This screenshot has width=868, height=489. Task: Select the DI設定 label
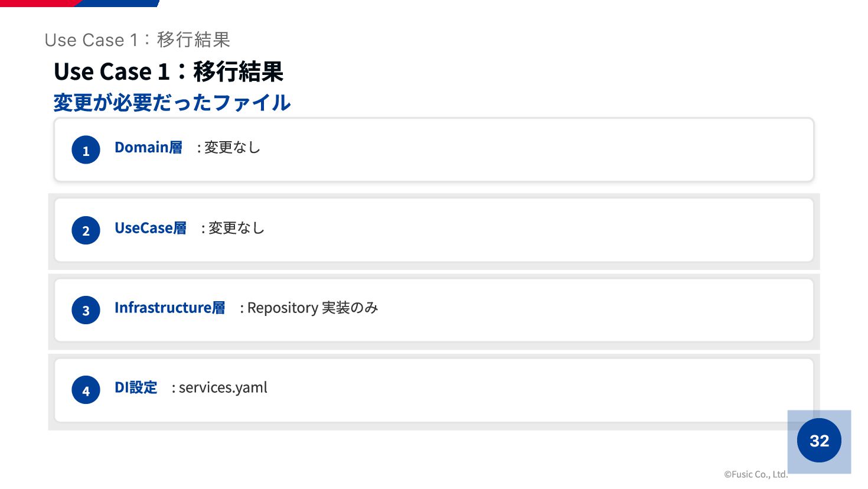136,387
